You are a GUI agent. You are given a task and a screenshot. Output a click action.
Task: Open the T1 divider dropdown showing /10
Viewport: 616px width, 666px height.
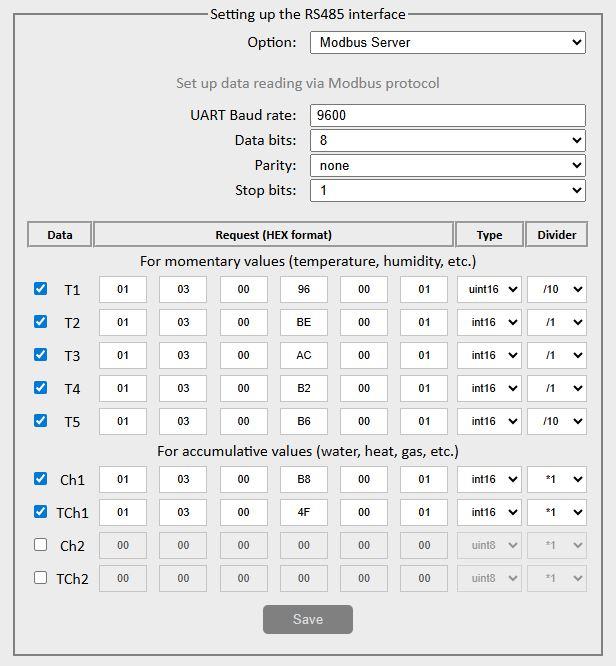click(556, 290)
